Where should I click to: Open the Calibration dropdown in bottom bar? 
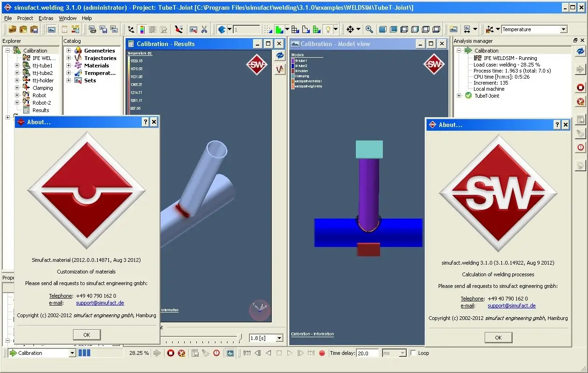pyautogui.click(x=72, y=353)
